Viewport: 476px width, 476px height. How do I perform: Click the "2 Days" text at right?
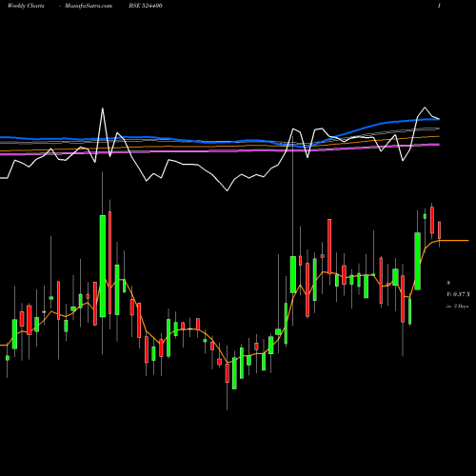(461, 307)
